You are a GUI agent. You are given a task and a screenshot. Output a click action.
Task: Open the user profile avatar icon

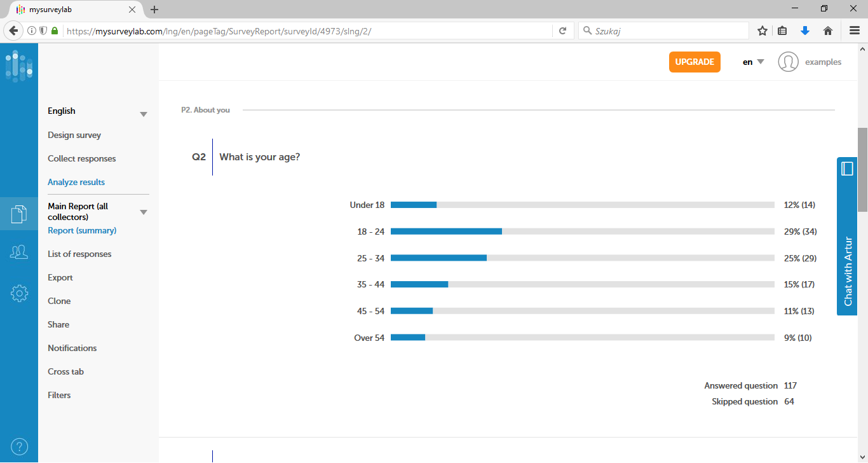click(788, 62)
